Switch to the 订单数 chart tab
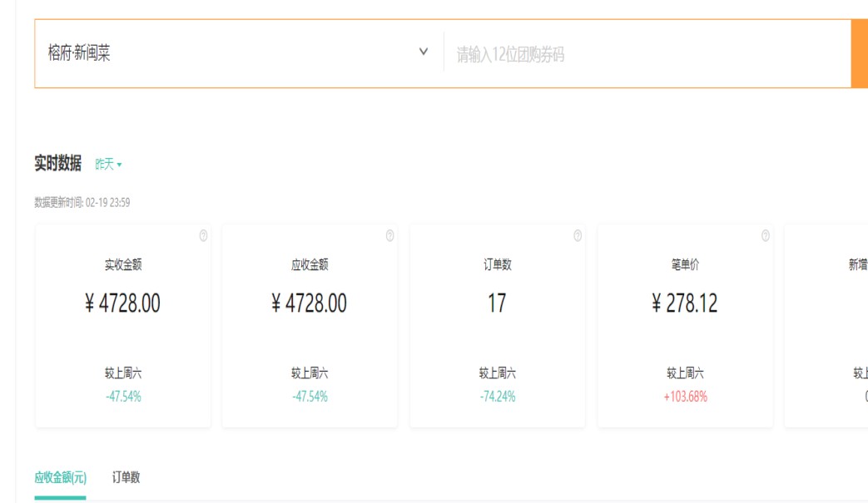 126,478
